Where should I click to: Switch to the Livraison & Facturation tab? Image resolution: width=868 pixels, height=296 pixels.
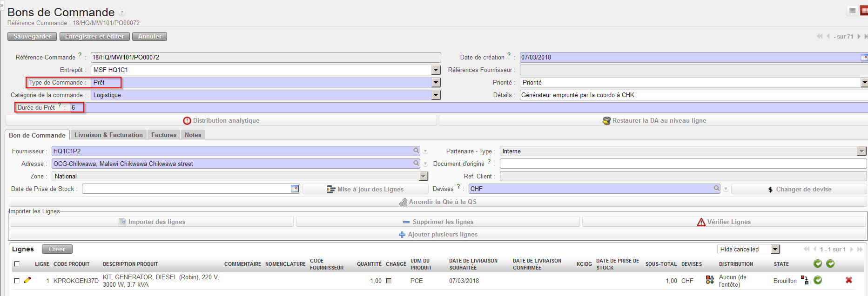coord(108,135)
